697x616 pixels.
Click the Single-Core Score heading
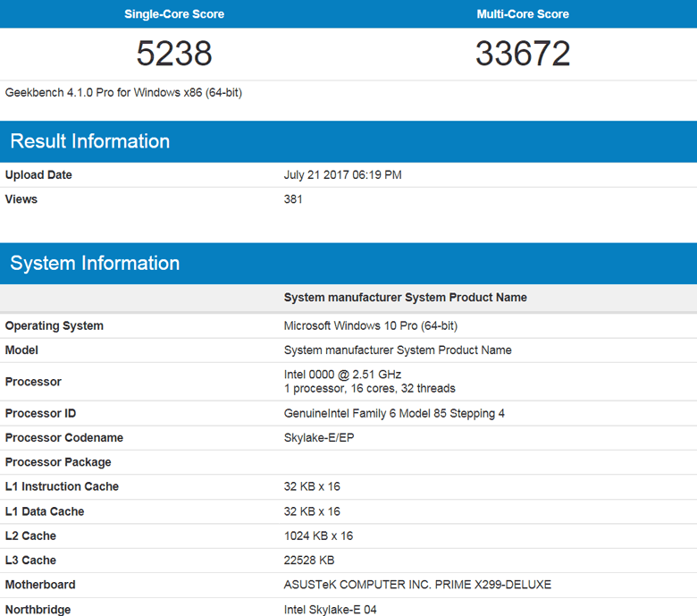(174, 13)
